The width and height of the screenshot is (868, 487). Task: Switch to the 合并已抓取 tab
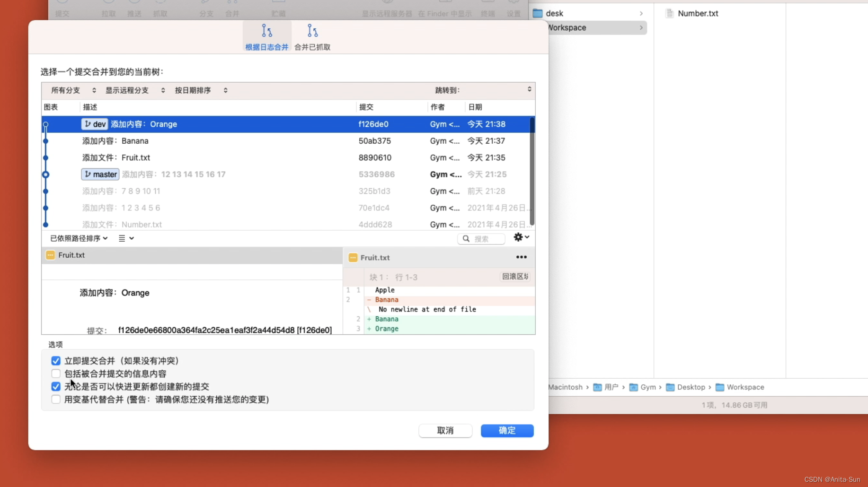[312, 37]
